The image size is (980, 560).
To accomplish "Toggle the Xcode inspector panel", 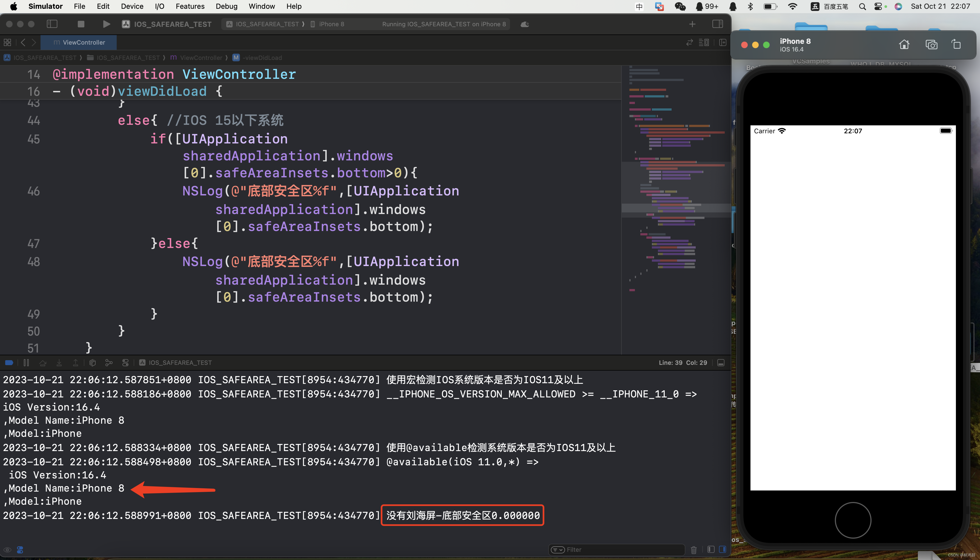I will [x=717, y=24].
